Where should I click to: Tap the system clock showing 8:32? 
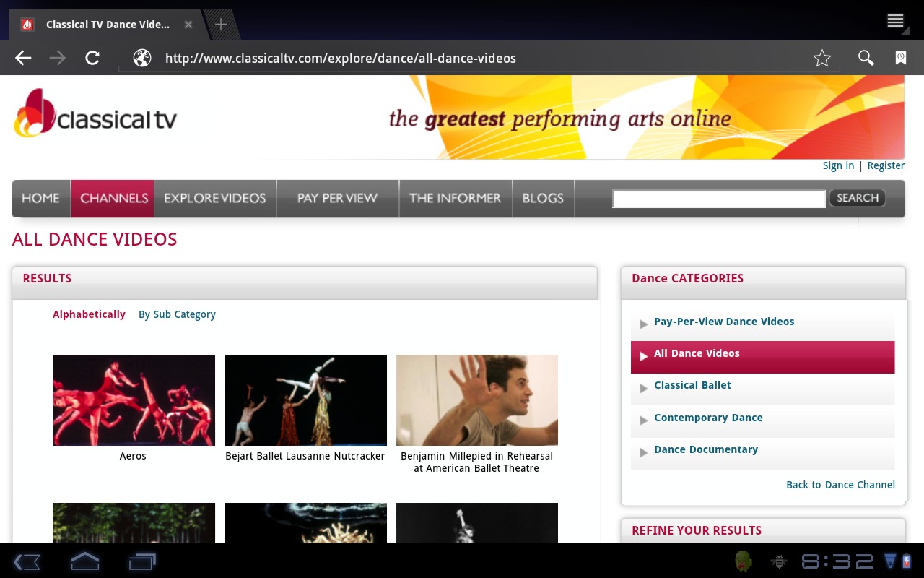[837, 561]
